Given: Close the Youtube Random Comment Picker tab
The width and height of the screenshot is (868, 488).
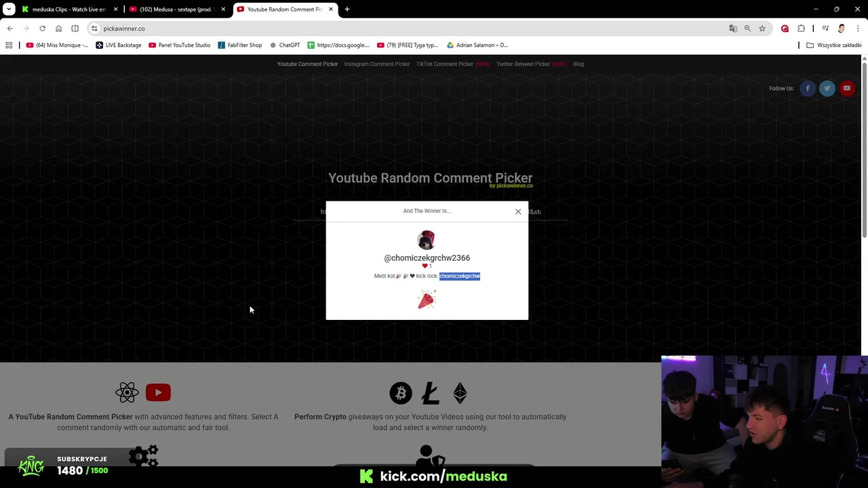Looking at the screenshot, I should tap(331, 9).
